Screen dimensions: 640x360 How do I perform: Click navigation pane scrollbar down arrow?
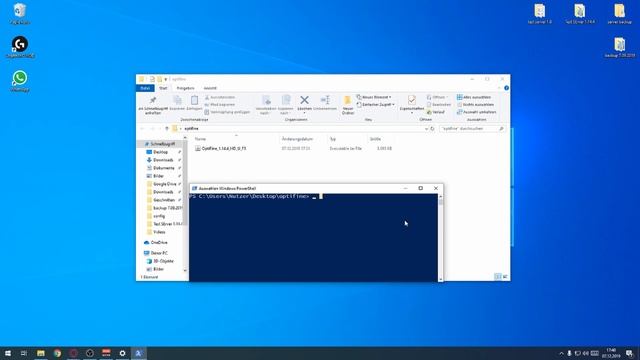[x=185, y=271]
